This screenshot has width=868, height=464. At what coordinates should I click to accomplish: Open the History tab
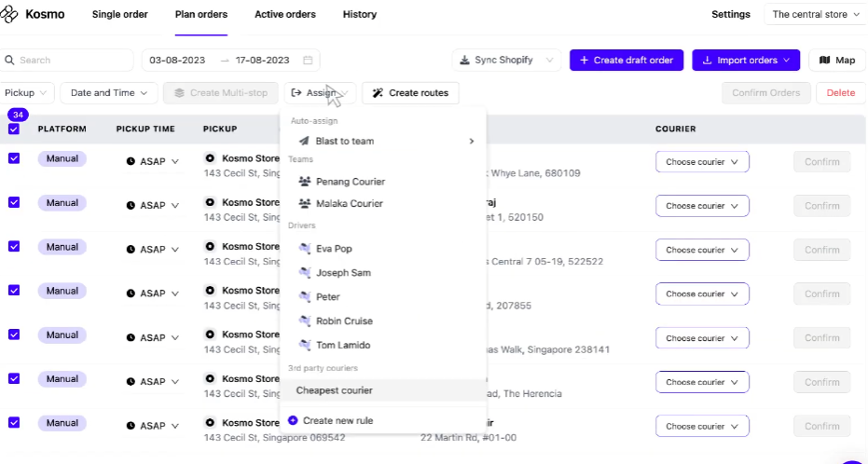[360, 14]
